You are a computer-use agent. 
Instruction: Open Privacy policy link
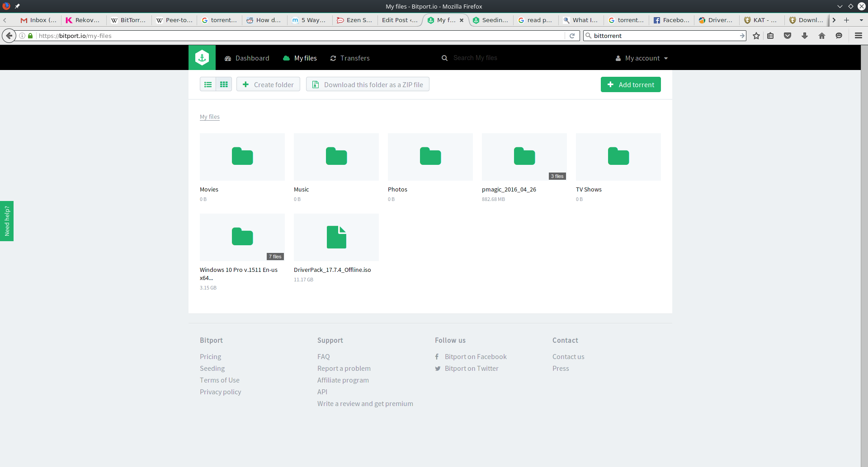pyautogui.click(x=220, y=392)
